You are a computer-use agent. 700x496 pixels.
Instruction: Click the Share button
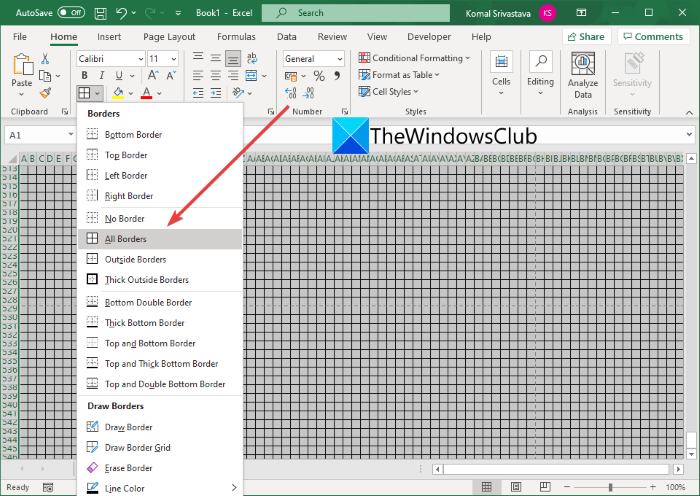(x=586, y=37)
